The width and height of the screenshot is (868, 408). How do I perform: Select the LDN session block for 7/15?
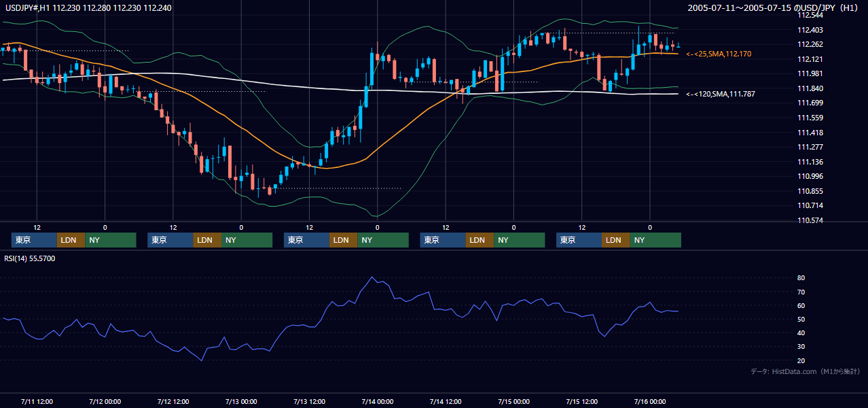tap(616, 240)
